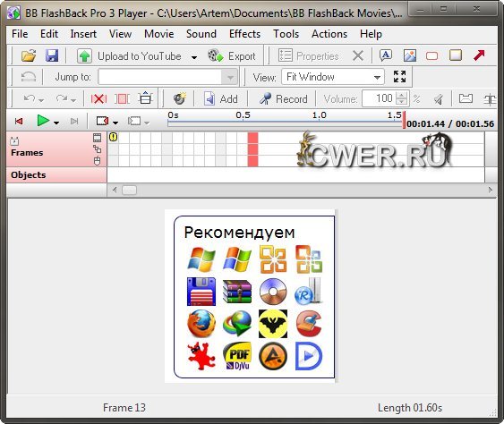Select the Objects track header
The width and height of the screenshot is (504, 424).
tap(56, 175)
